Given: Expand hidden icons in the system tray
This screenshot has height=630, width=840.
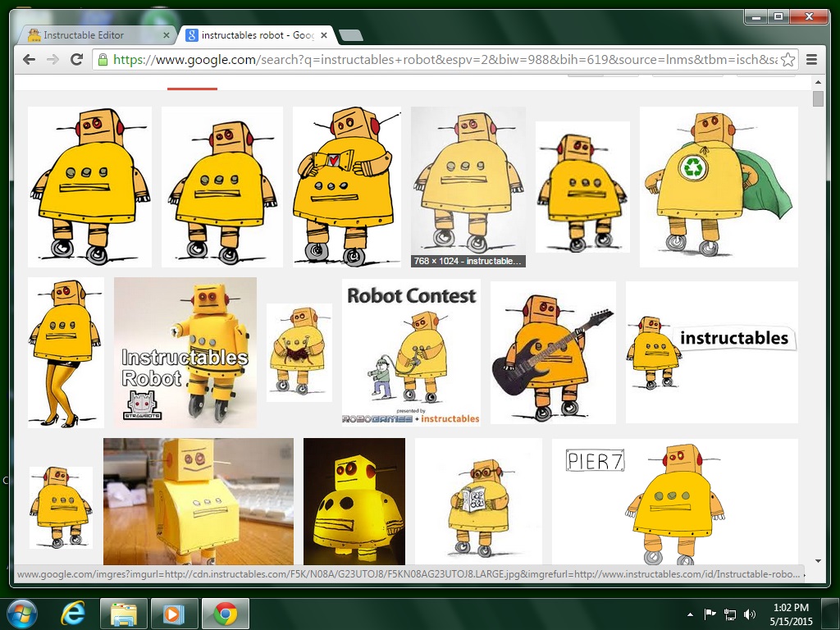Looking at the screenshot, I should click(x=690, y=613).
